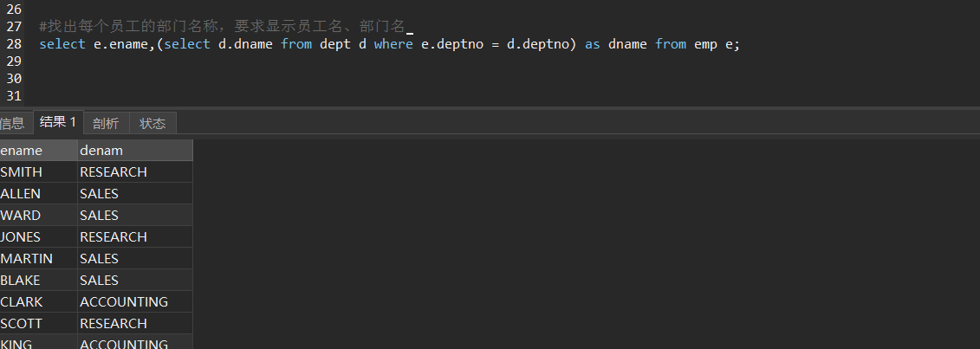Image resolution: width=980 pixels, height=349 pixels.
Task: Click line number 30 in the gutter
Action: pyautogui.click(x=14, y=79)
